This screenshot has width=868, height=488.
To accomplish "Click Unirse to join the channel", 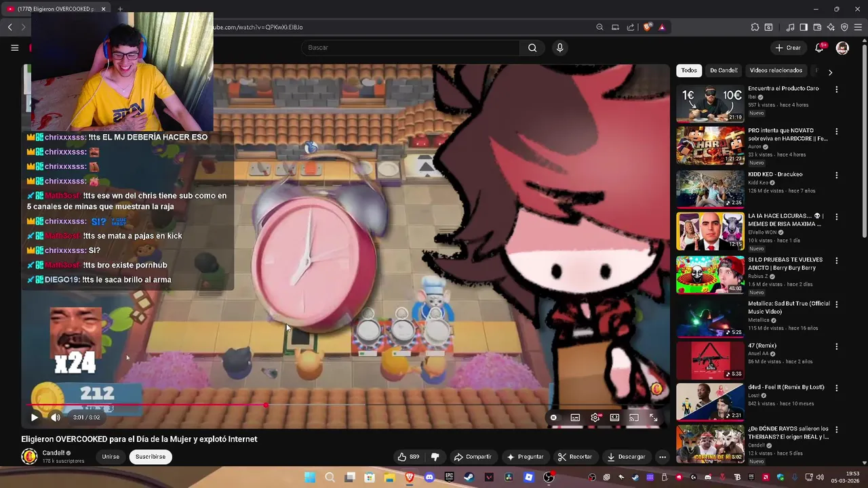I will point(111,457).
